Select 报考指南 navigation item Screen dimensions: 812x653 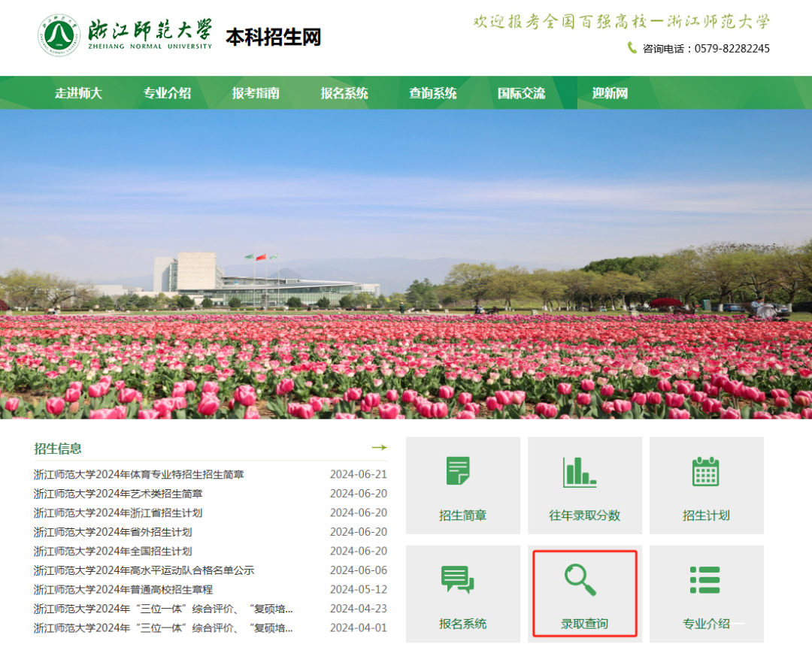coord(256,93)
